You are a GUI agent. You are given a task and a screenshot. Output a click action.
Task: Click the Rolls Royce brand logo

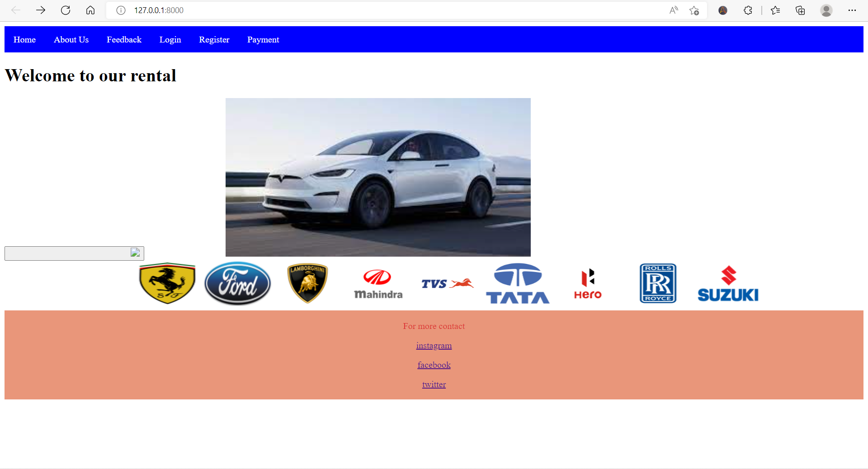[x=658, y=283]
